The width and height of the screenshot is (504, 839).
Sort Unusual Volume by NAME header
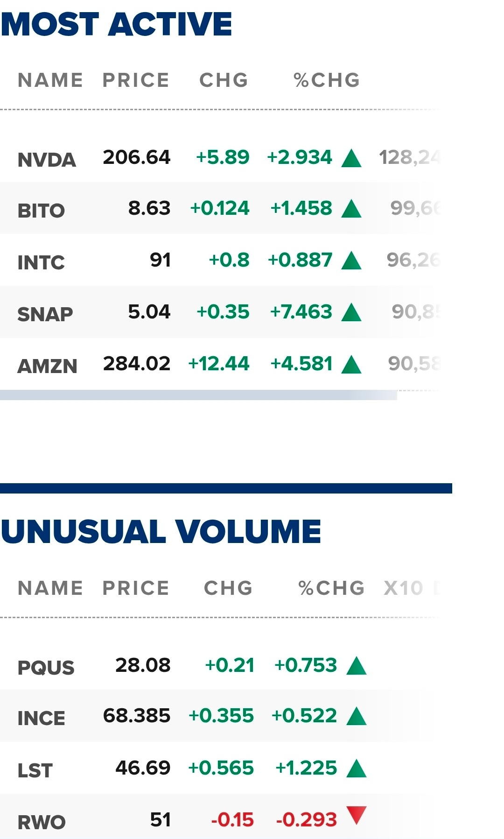click(50, 588)
